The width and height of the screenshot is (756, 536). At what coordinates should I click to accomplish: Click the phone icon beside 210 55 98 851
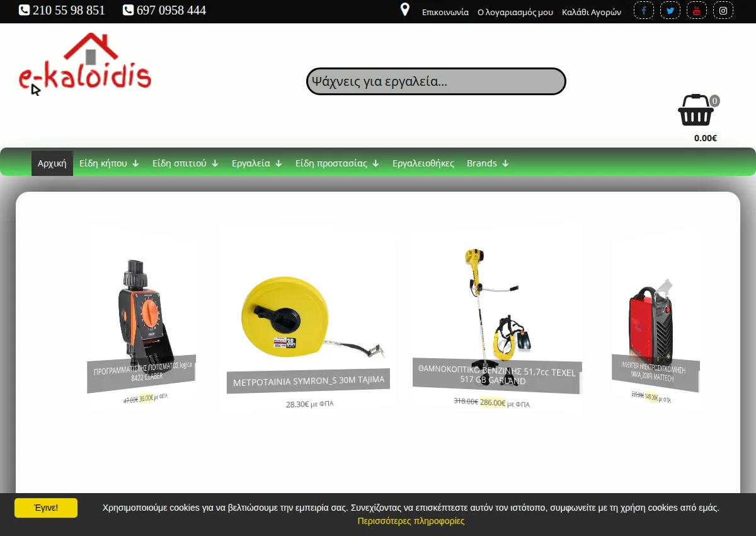pyautogui.click(x=24, y=10)
